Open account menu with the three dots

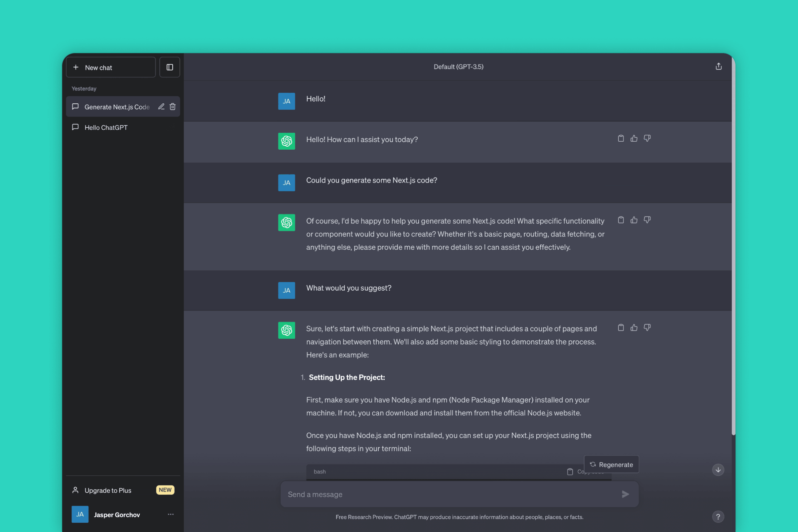pyautogui.click(x=171, y=514)
